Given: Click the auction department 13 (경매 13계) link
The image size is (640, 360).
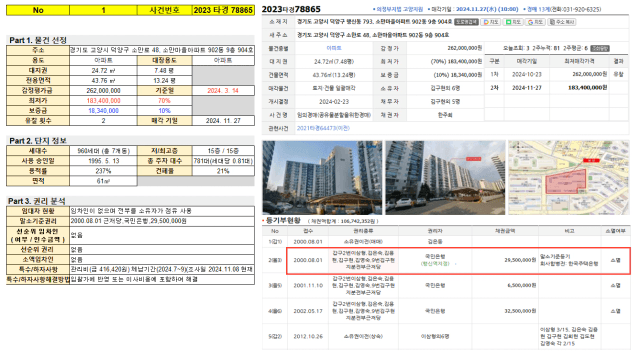Looking at the screenshot, I should click(x=538, y=9).
